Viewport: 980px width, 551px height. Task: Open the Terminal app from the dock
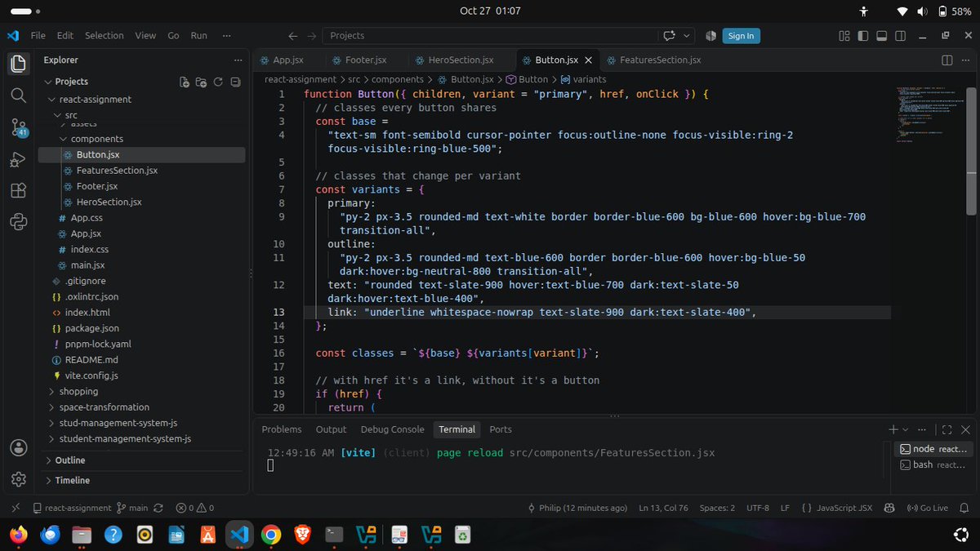point(335,535)
